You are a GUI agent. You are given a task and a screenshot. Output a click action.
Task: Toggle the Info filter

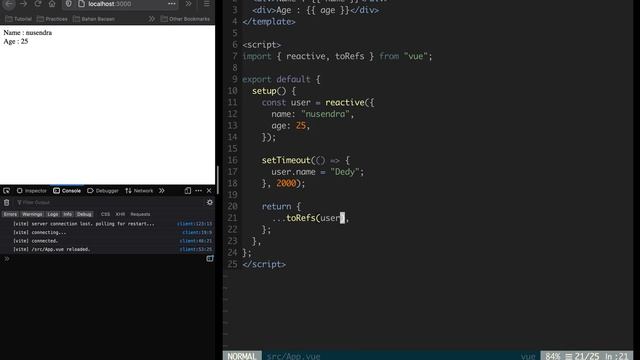(x=67, y=214)
